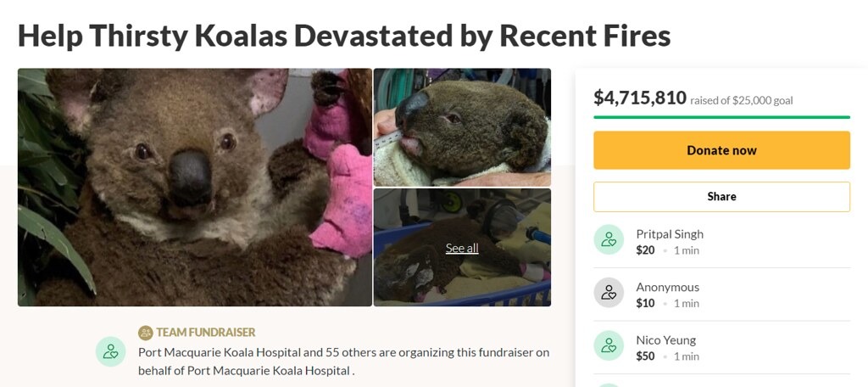Select the Pritpal Singh donor name

coord(670,234)
